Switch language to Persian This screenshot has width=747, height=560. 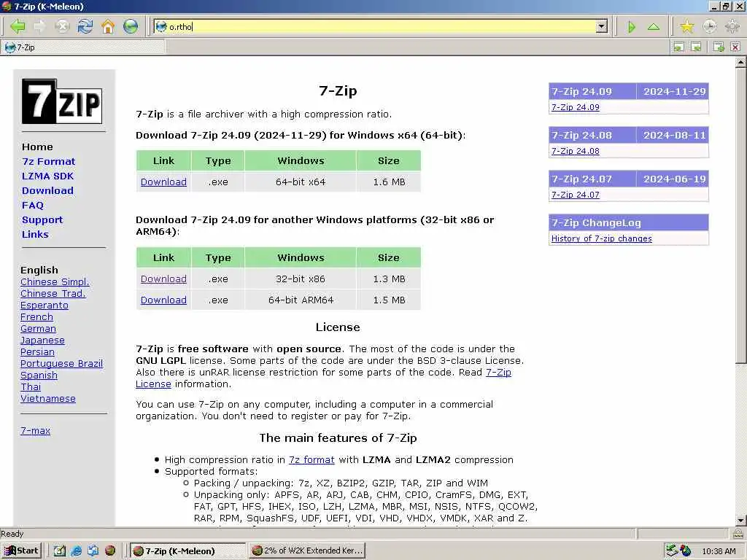click(38, 352)
